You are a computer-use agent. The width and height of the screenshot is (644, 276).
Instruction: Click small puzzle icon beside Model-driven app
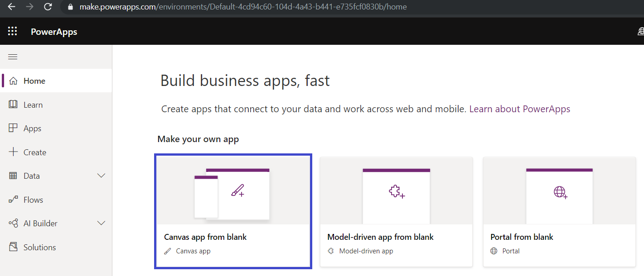[x=331, y=251]
